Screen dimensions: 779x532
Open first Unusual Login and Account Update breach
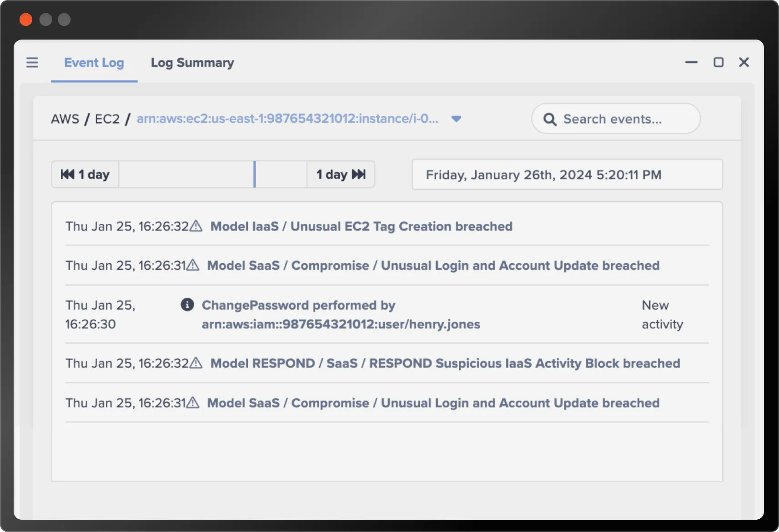(433, 266)
